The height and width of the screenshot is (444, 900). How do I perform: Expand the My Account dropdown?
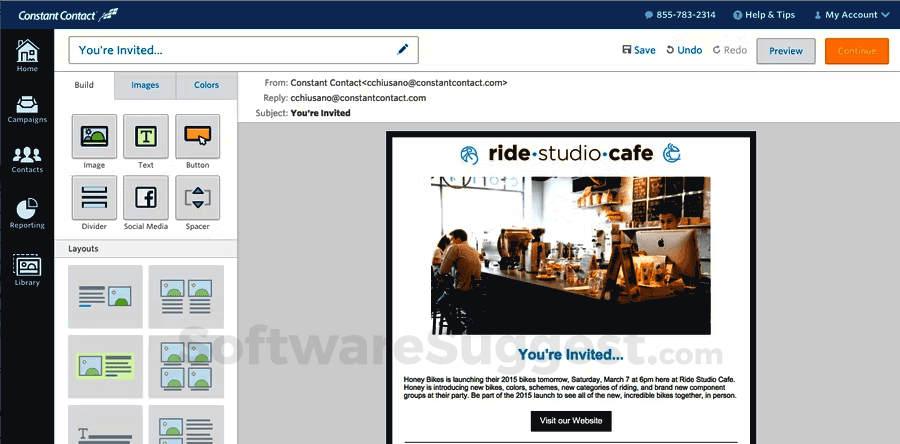[x=852, y=15]
